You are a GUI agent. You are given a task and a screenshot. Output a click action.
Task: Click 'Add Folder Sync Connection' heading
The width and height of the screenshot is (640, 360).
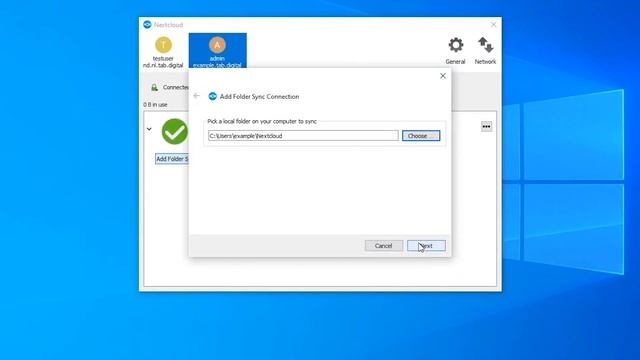point(260,97)
